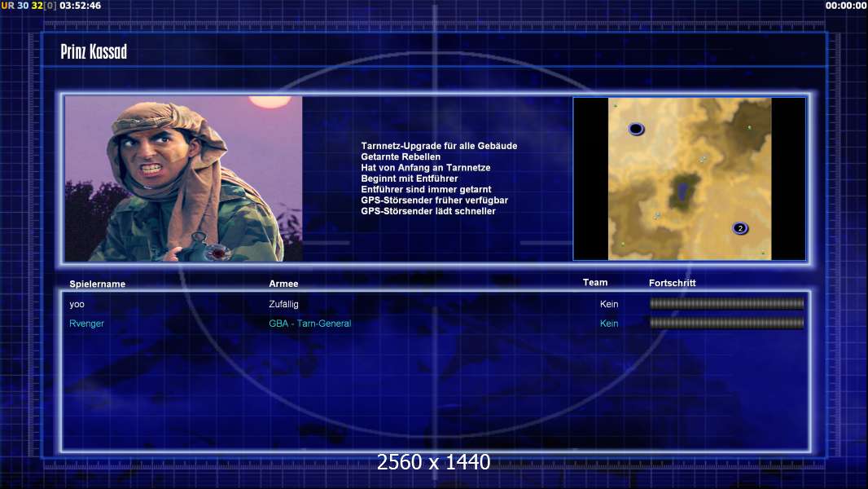Select the Prinz Kassad title text
The height and width of the screenshot is (489, 868).
(x=94, y=51)
